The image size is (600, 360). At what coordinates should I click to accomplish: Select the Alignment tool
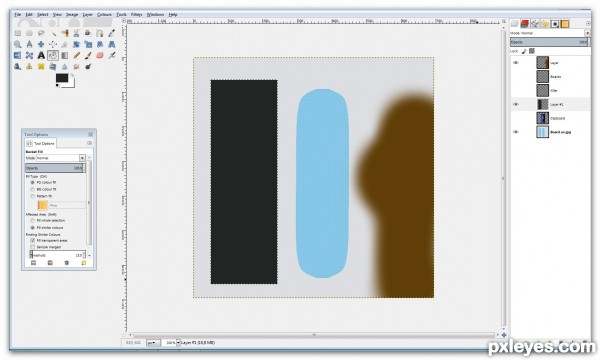(x=53, y=44)
